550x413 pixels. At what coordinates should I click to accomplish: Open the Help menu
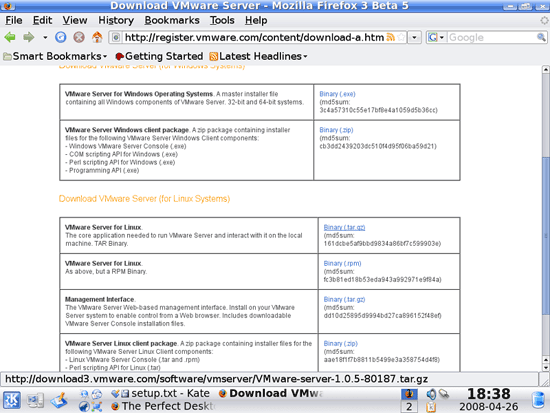256,20
